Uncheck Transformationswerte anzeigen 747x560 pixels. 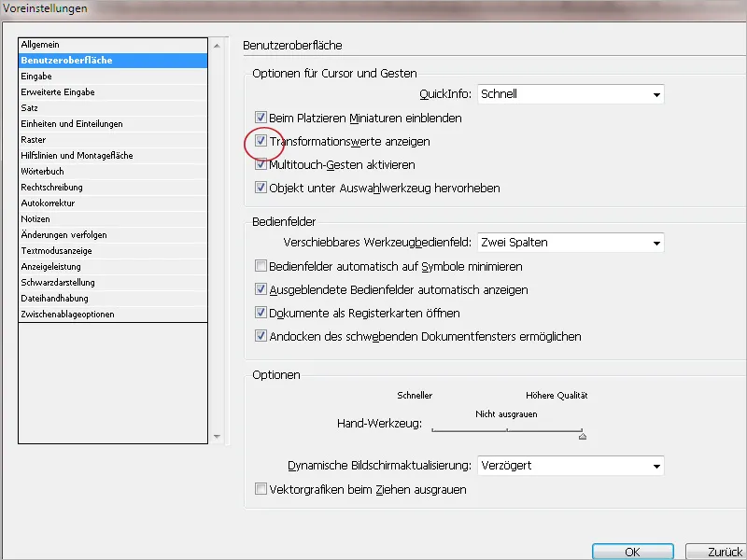coord(261,141)
